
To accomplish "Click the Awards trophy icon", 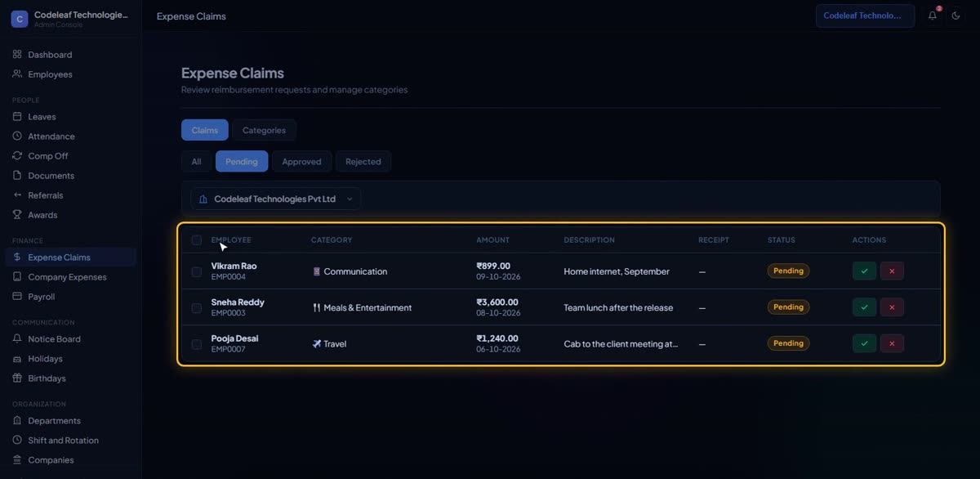I will pyautogui.click(x=17, y=215).
